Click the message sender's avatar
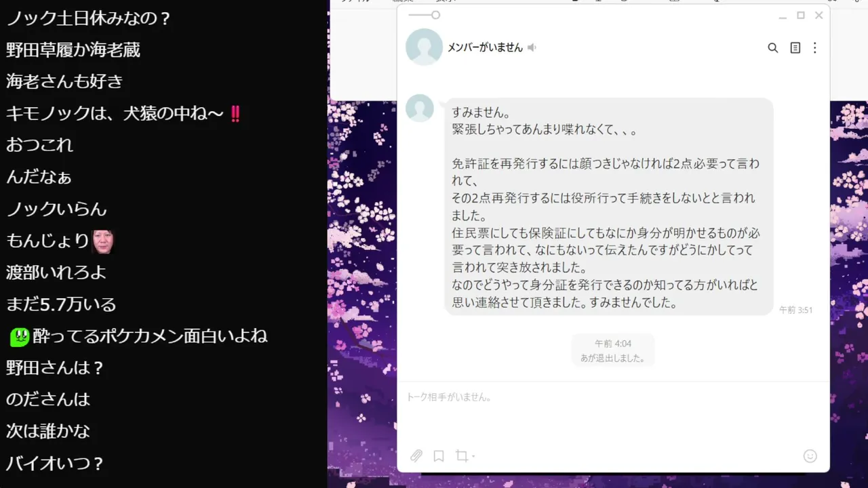Image resolution: width=868 pixels, height=488 pixels. (420, 108)
